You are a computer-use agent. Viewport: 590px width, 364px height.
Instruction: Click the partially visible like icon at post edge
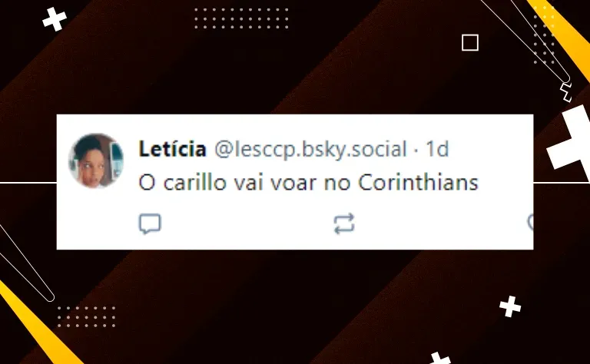click(531, 223)
